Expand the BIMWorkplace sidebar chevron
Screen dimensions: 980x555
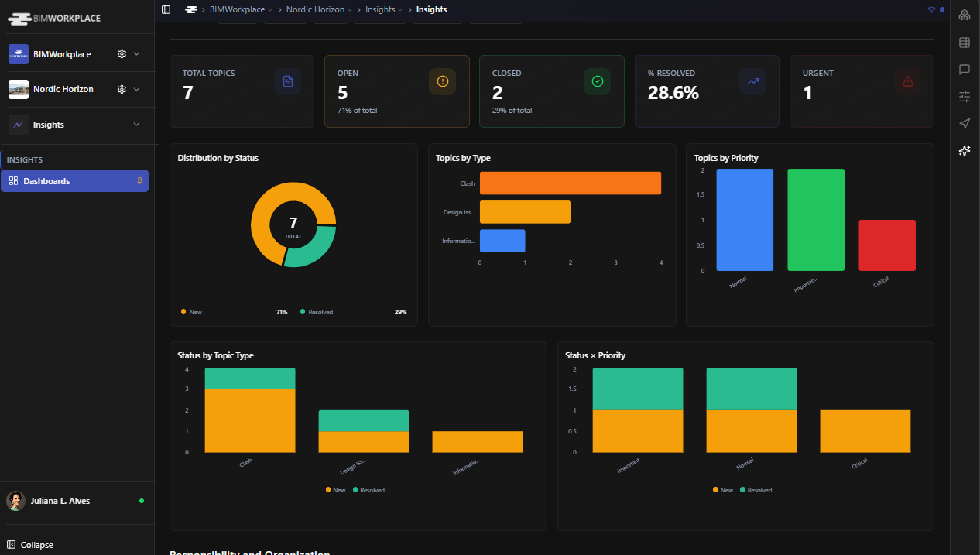[137, 54]
